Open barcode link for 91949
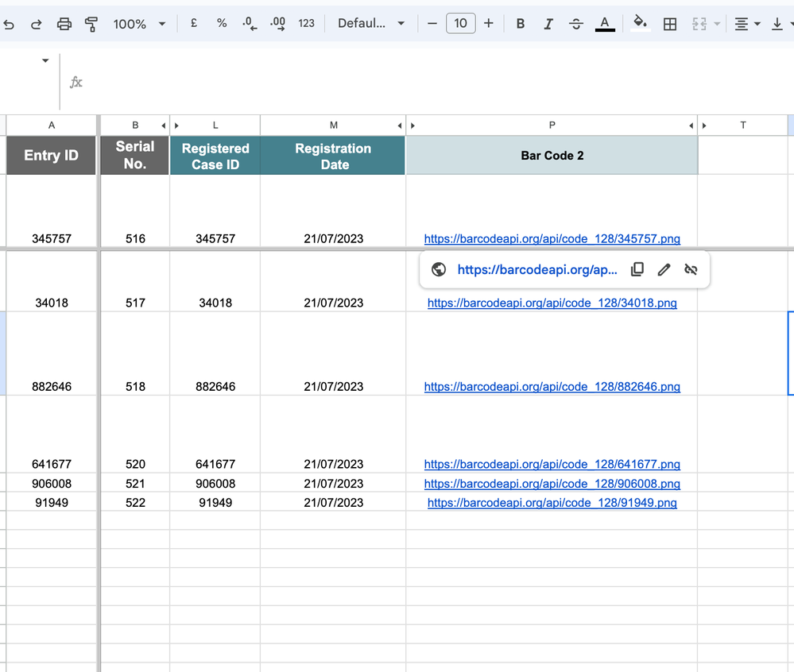The height and width of the screenshot is (672, 794). pos(552,503)
